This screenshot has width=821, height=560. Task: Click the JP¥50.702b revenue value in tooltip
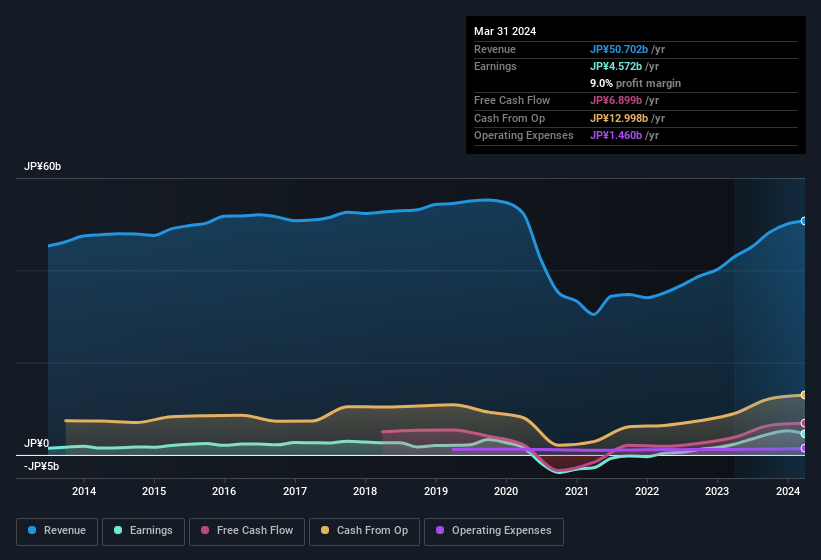coord(625,49)
